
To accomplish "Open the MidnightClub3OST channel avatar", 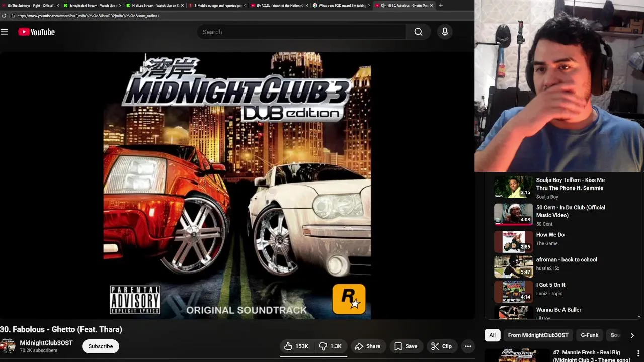I will coord(8,346).
